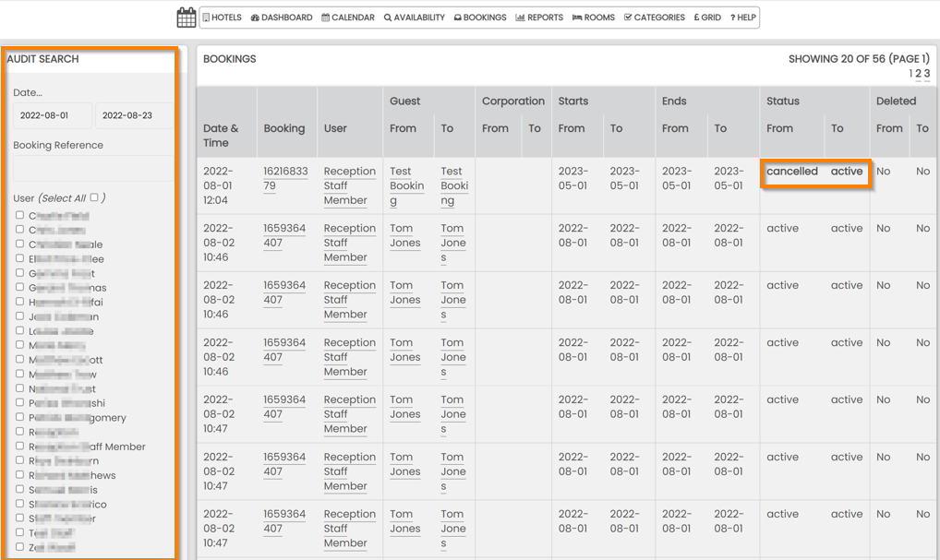Open the Rooms section
Image resolution: width=940 pixels, height=560 pixels.
(594, 18)
